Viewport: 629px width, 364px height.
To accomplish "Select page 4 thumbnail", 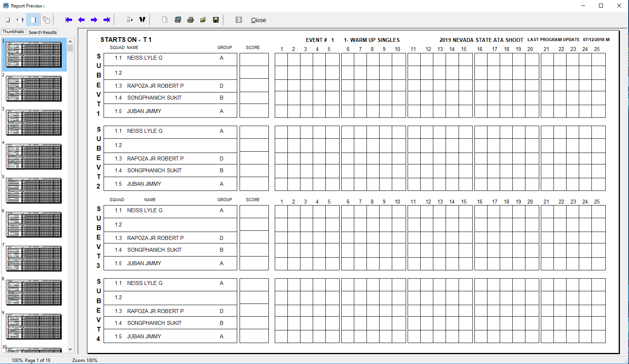I will [x=34, y=157].
